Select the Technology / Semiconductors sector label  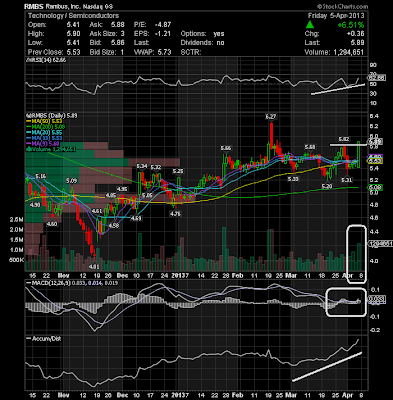click(73, 16)
